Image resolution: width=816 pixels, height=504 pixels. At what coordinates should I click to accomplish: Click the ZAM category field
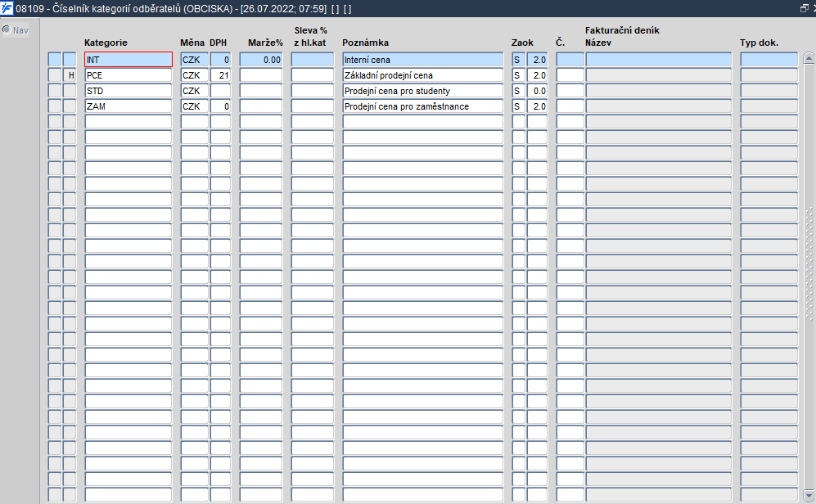pos(128,106)
